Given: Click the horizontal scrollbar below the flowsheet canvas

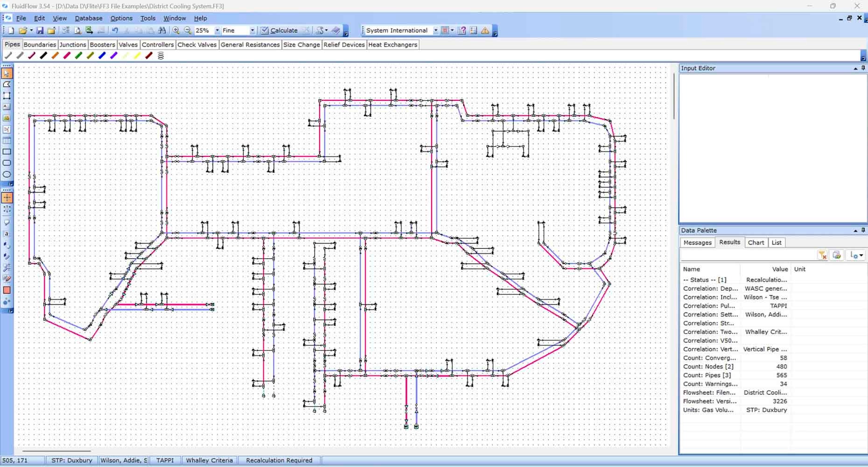Looking at the screenshot, I should (56, 451).
